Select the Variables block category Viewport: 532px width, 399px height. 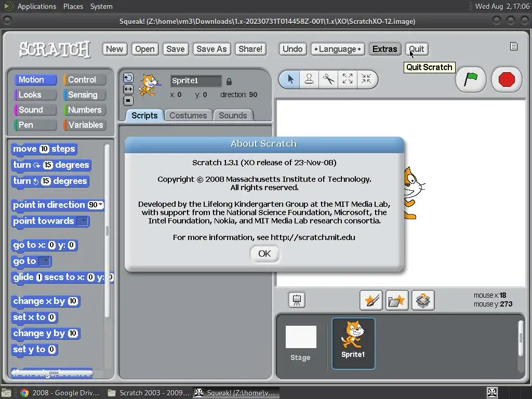[x=85, y=125]
